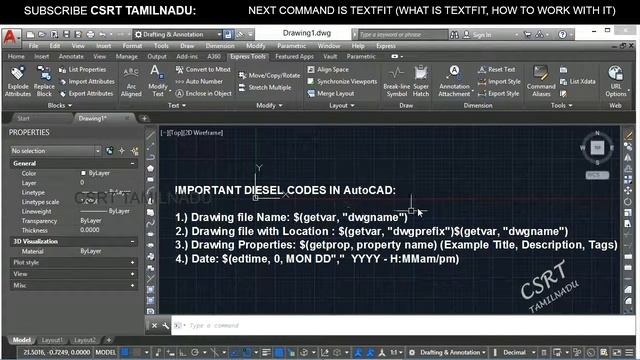640x360 pixels.
Task: Expand the Tools panel dropdown
Action: tap(561, 105)
